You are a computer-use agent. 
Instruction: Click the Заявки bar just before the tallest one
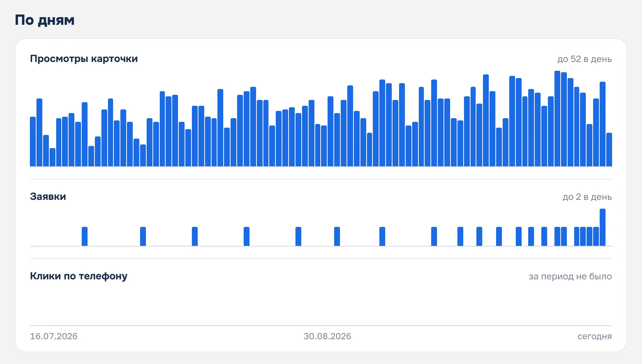[596, 236]
